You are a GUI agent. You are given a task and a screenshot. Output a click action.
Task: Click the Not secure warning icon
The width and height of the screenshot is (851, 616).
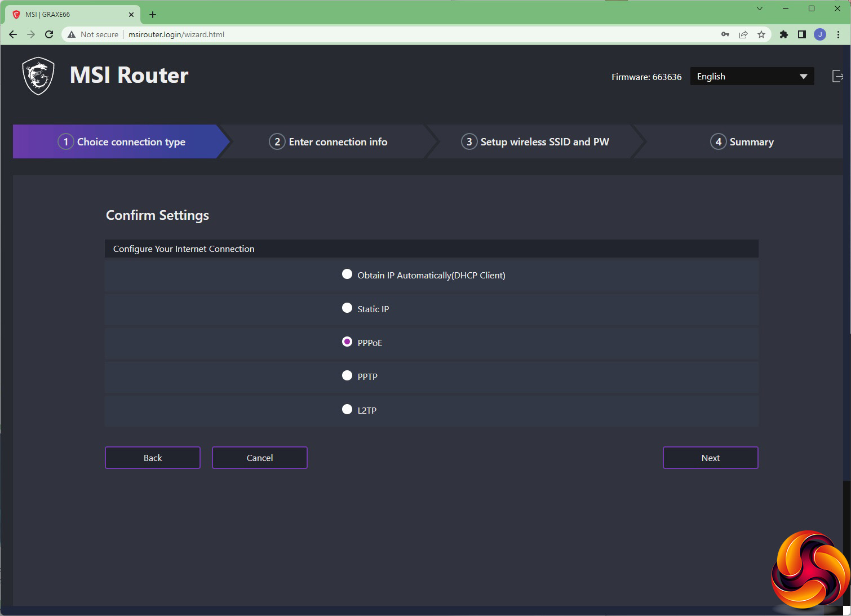click(72, 34)
